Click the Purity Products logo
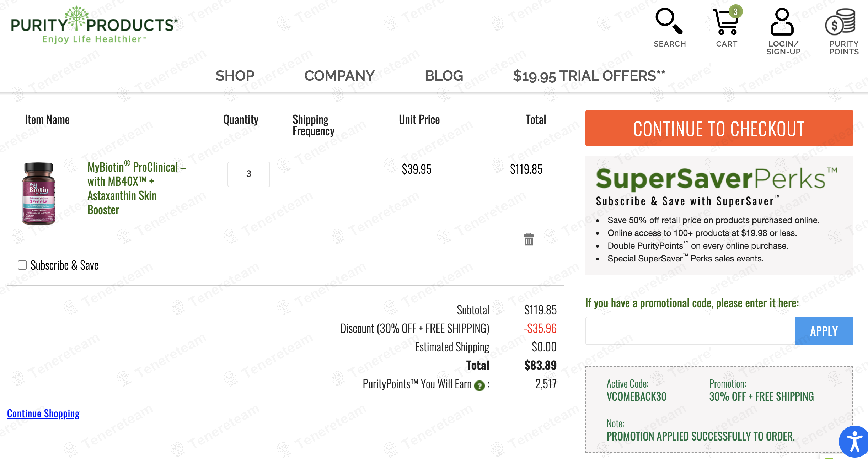The width and height of the screenshot is (868, 459). 94,25
